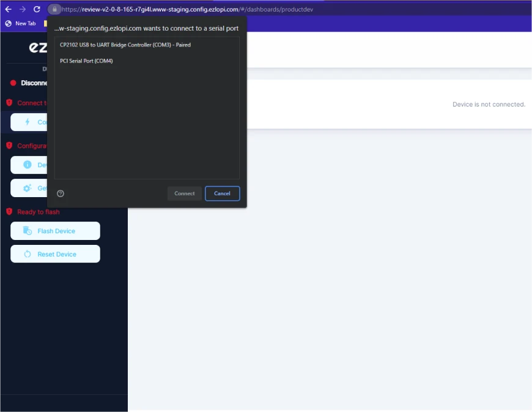Screen dimensions: 532x412
Task: Click the Flash Device button
Action: (x=55, y=231)
